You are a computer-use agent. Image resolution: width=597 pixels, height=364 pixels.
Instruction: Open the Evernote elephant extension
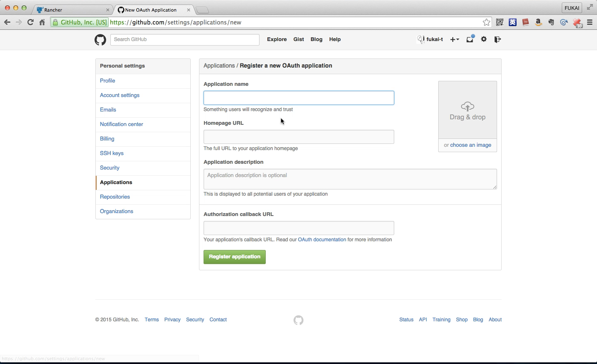(x=551, y=22)
